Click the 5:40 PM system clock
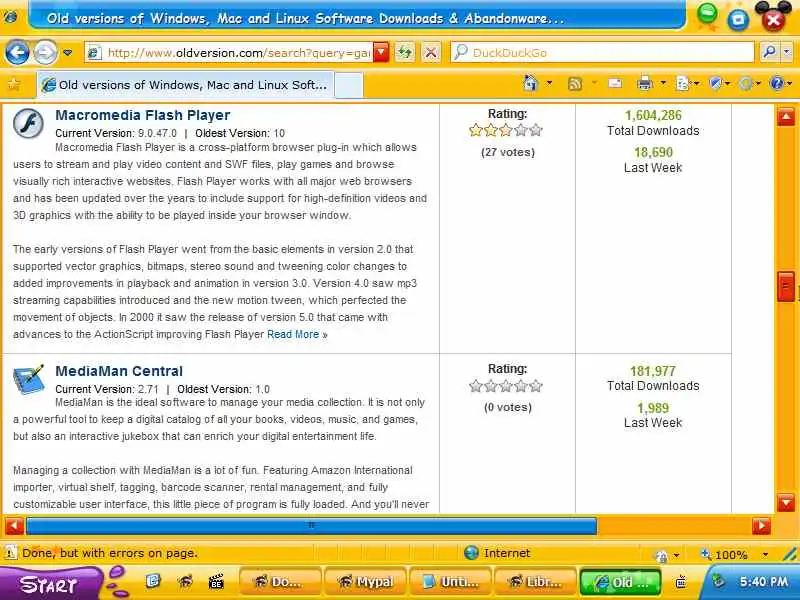 (x=764, y=581)
